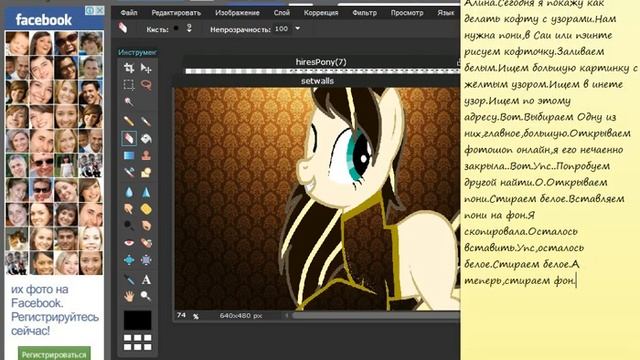The height and width of the screenshot is (360, 640).
Task: Open the Коррекция menu
Action: [x=321, y=13]
